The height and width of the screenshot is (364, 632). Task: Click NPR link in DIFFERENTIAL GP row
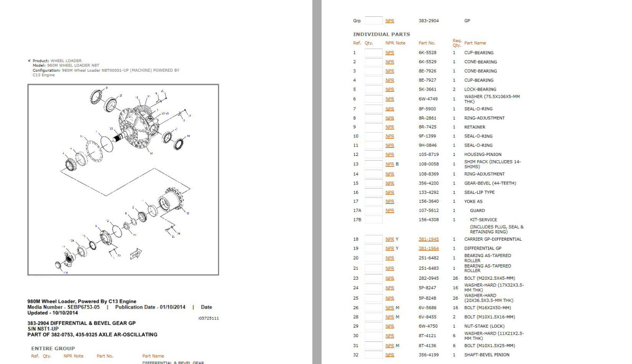[390, 248]
